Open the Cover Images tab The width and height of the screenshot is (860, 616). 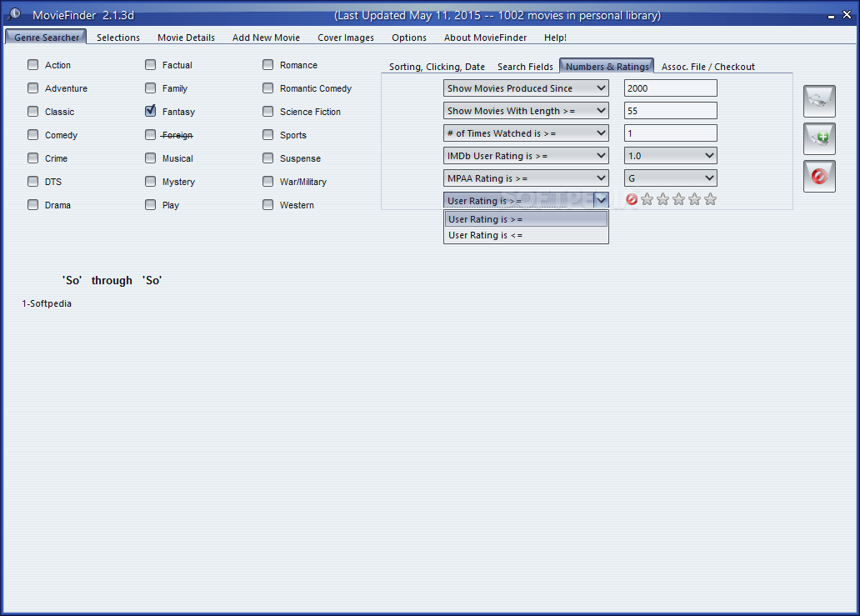[x=346, y=38]
